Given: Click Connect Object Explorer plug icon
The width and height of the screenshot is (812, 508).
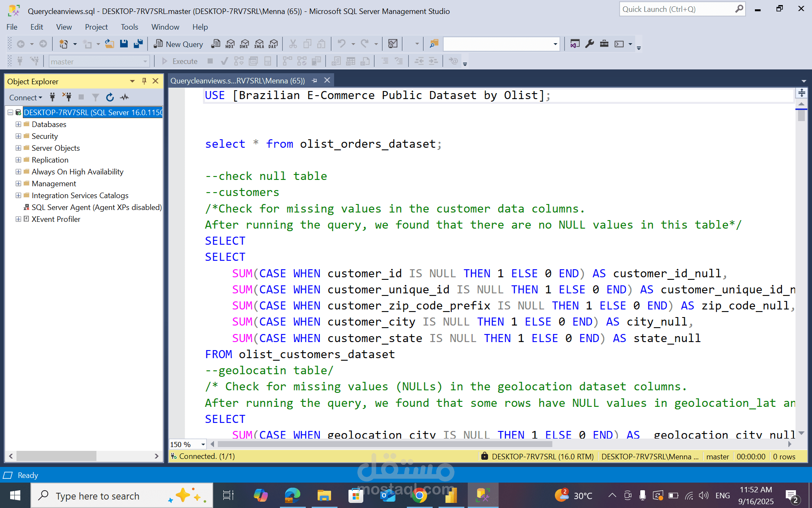Looking at the screenshot, I should pyautogui.click(x=52, y=97).
